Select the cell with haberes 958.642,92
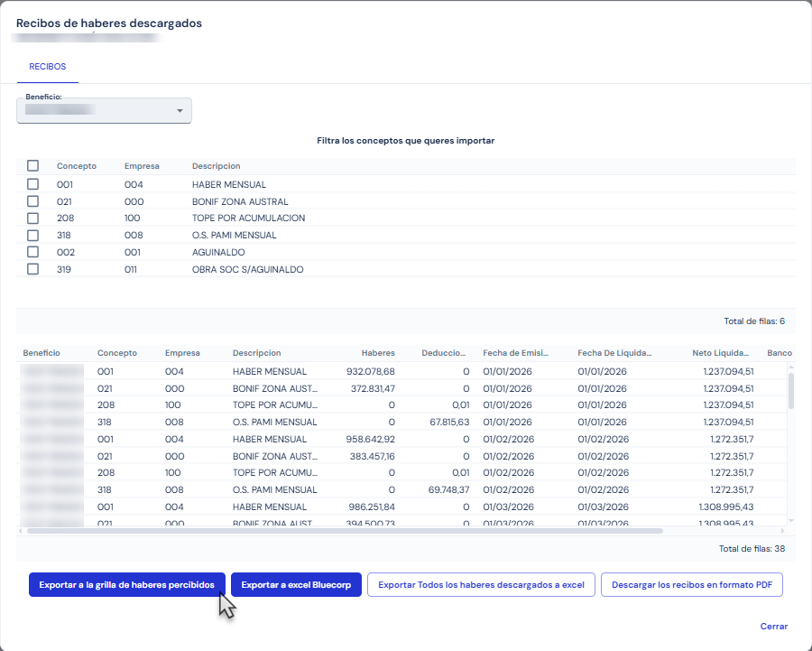Image resolution: width=812 pixels, height=651 pixels. click(x=370, y=440)
